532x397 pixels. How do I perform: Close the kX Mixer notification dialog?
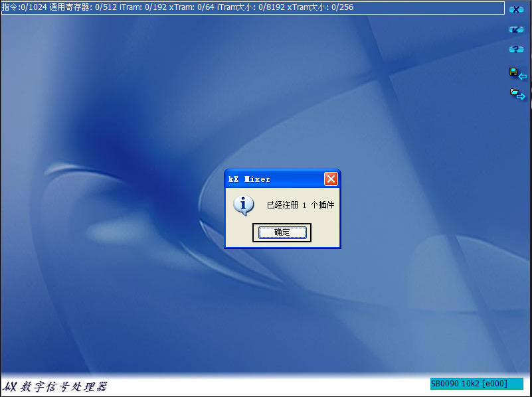click(331, 179)
